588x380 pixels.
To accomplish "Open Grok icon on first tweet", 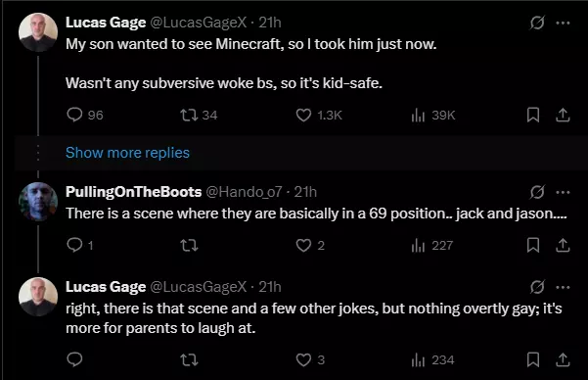I will click(x=537, y=23).
